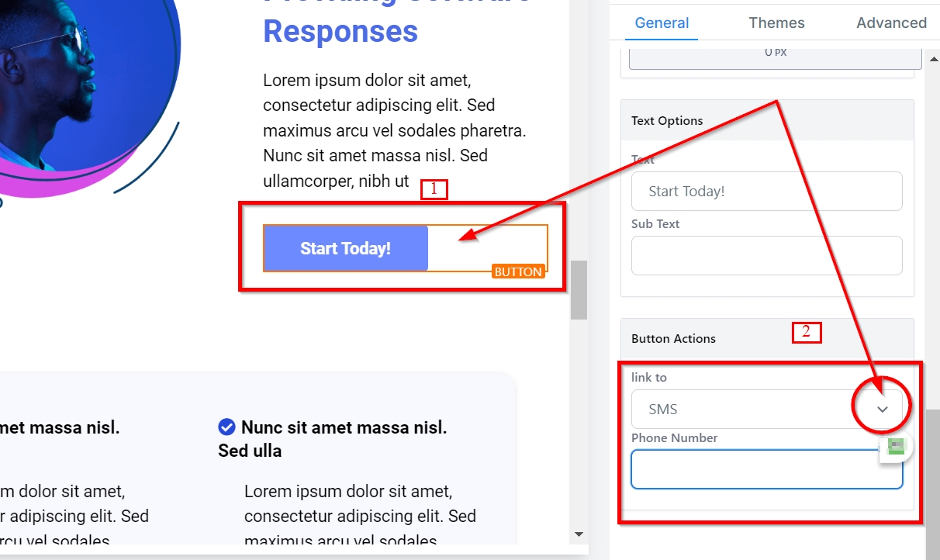The width and height of the screenshot is (940, 560).
Task: Select the Lorem ipsum paragraph under the headline
Action: click(x=396, y=130)
